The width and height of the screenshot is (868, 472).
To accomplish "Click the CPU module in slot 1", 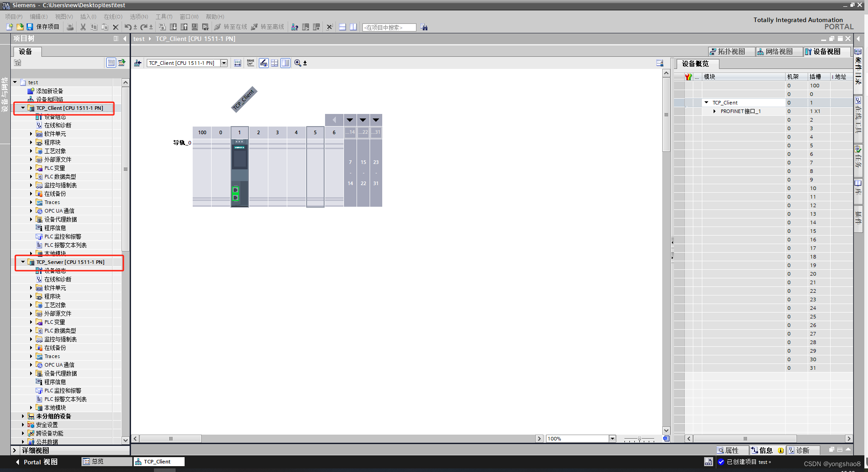I will [x=240, y=173].
